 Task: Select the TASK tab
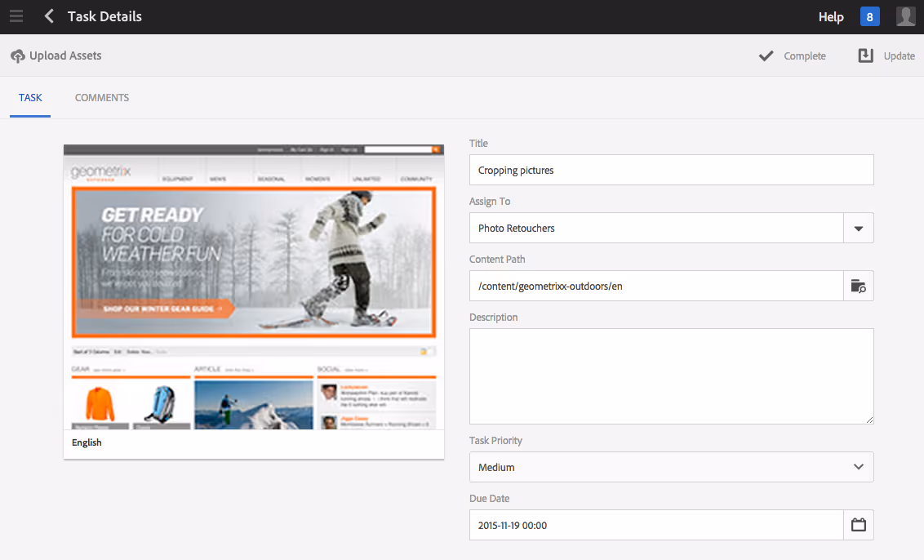29,97
